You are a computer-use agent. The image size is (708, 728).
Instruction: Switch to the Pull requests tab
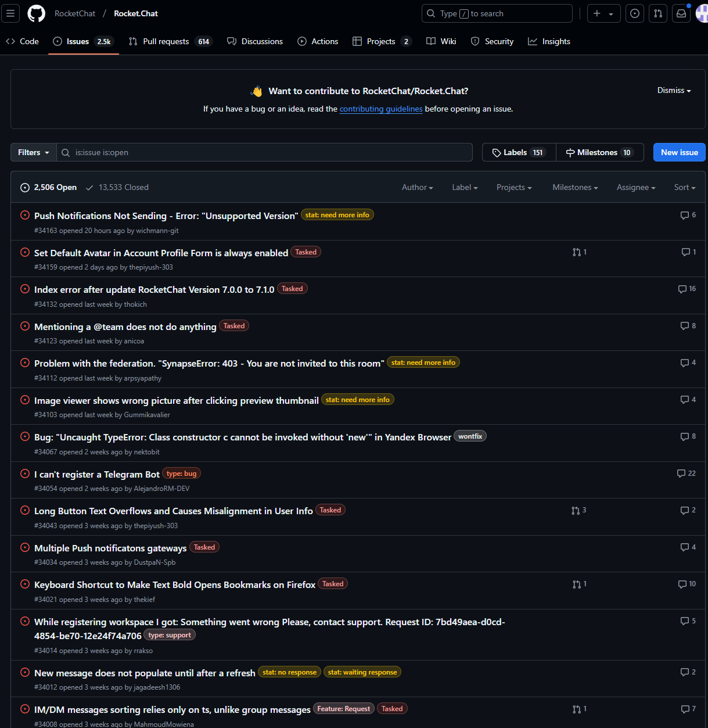(x=170, y=41)
